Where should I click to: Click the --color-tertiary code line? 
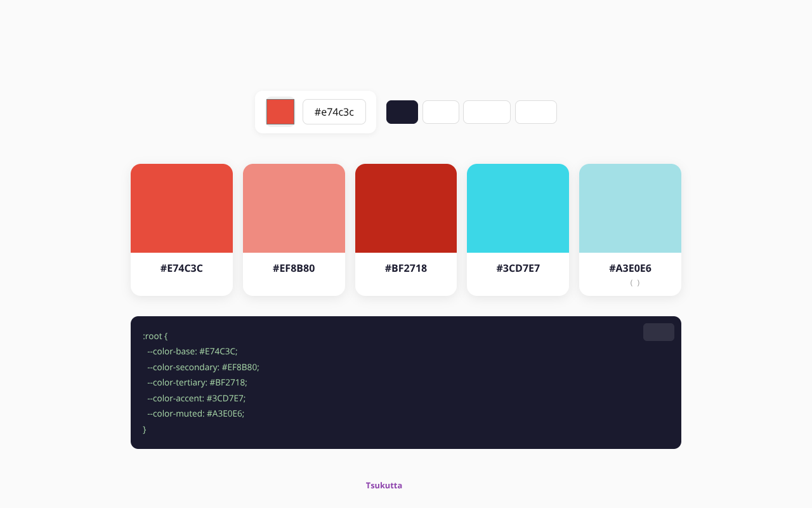(x=197, y=382)
